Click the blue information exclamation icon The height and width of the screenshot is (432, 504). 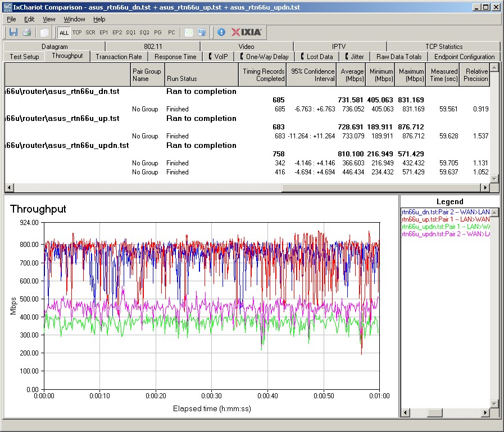coord(221,32)
